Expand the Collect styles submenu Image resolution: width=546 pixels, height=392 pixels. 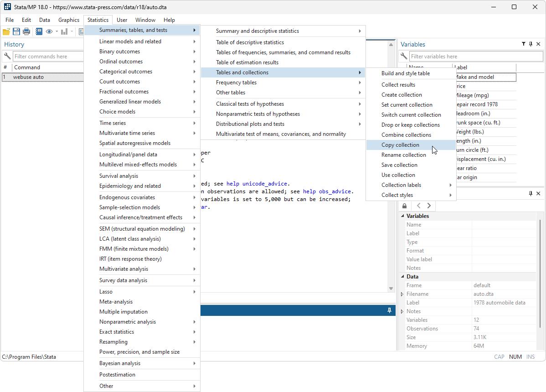411,195
